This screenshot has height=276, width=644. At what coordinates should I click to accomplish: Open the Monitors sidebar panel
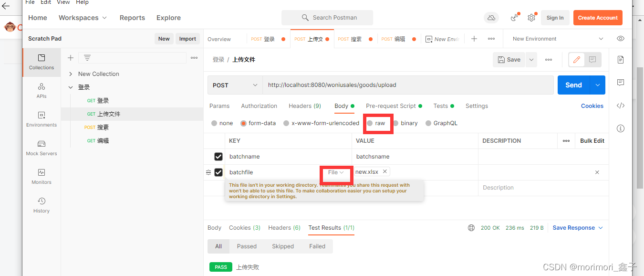[42, 177]
